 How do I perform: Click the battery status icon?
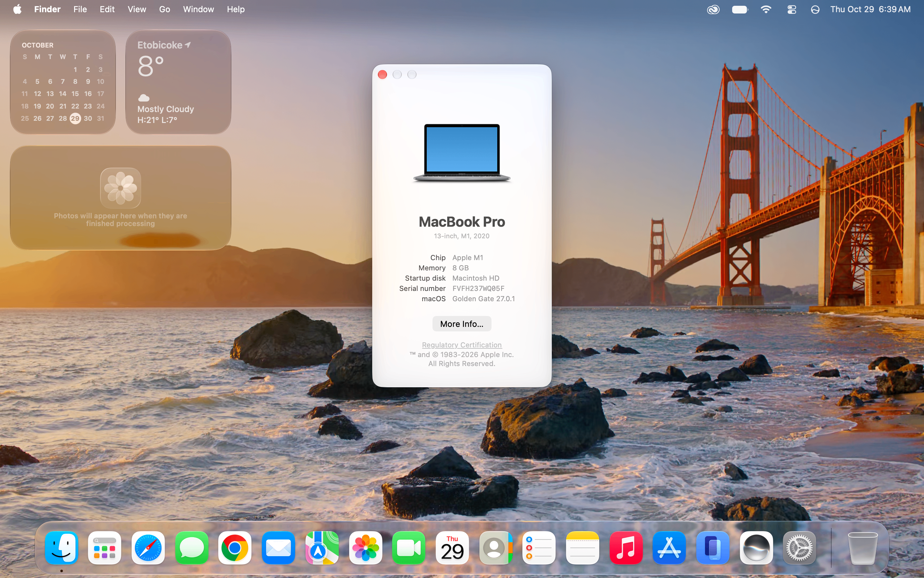pos(740,9)
